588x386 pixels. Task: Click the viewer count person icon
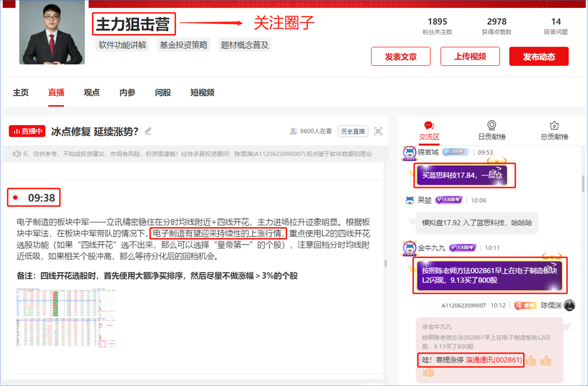point(293,131)
